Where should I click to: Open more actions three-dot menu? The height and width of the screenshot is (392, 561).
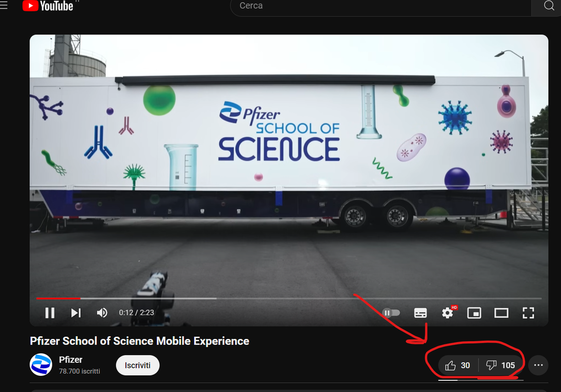click(x=538, y=365)
